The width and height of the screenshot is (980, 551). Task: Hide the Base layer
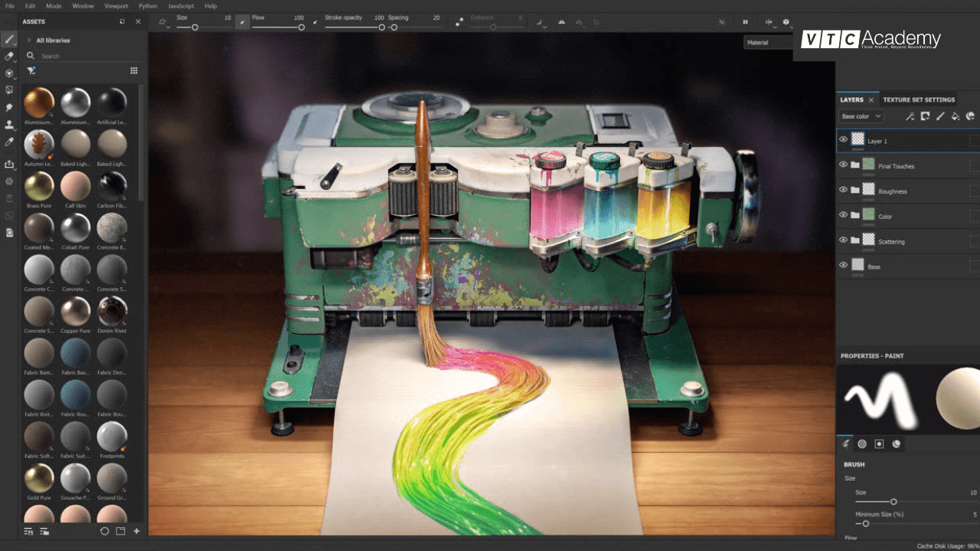(x=842, y=266)
